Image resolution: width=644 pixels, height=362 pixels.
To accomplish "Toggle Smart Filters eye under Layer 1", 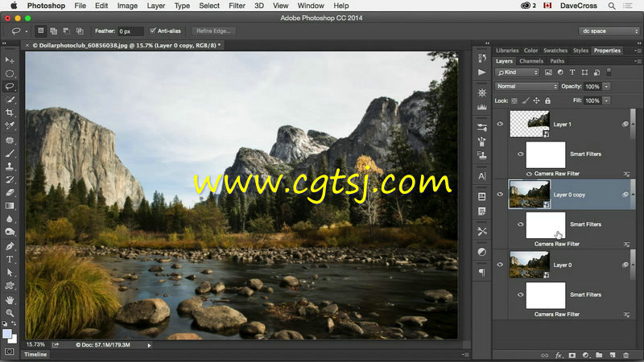I will (520, 154).
